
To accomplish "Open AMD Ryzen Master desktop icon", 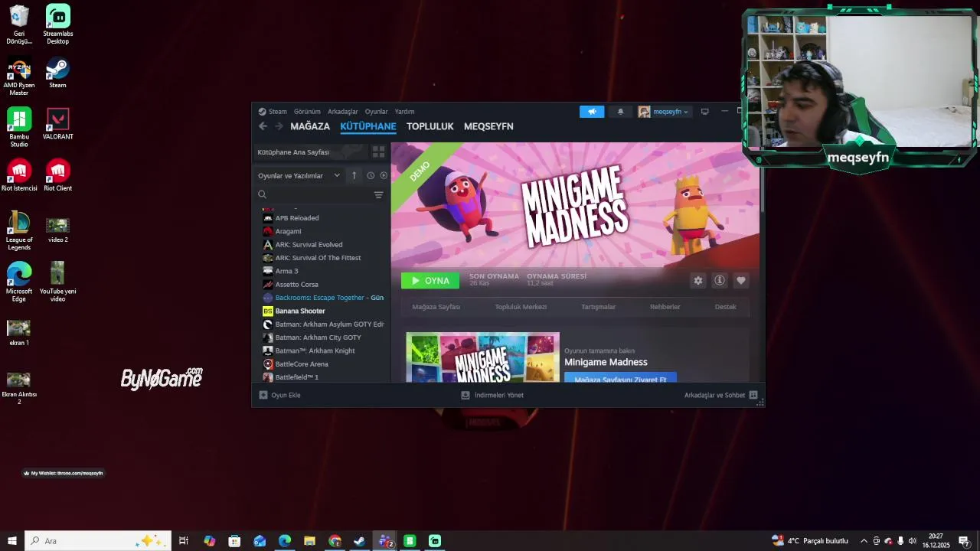I will (19, 77).
